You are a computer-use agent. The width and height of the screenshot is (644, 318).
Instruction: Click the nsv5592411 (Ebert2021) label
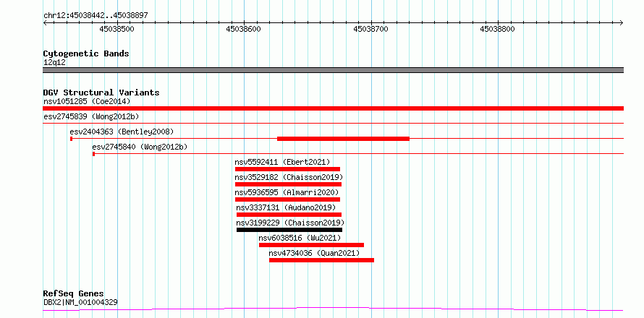(x=282, y=162)
